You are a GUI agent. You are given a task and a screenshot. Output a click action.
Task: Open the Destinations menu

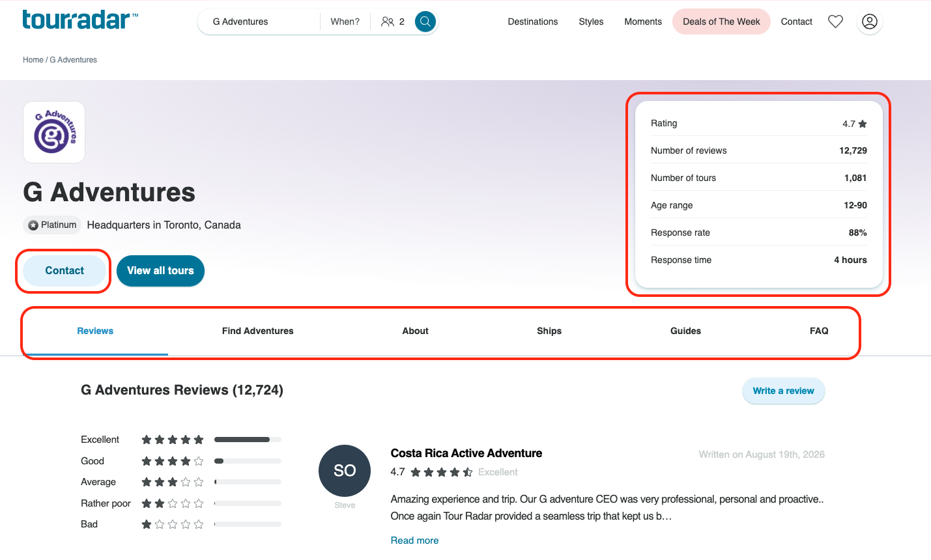[533, 21]
